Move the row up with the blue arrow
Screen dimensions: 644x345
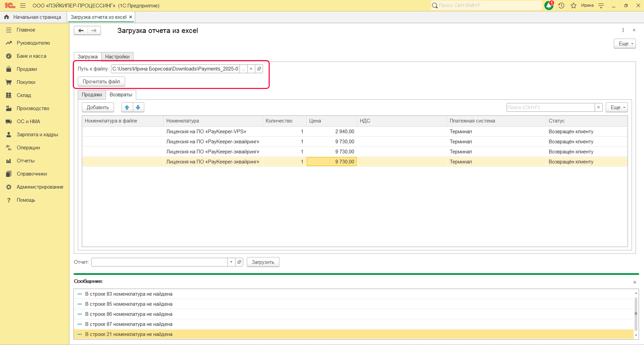[127, 107]
